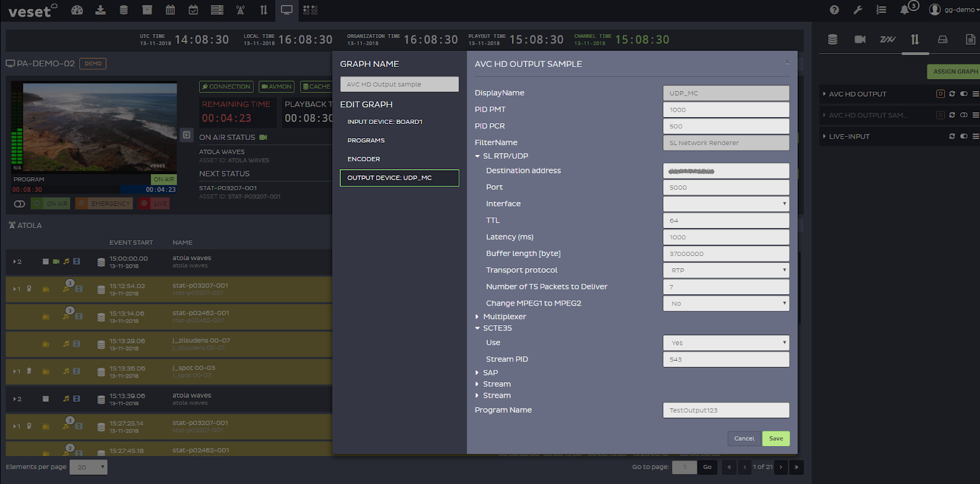Open the Elements per page selector

click(88, 467)
